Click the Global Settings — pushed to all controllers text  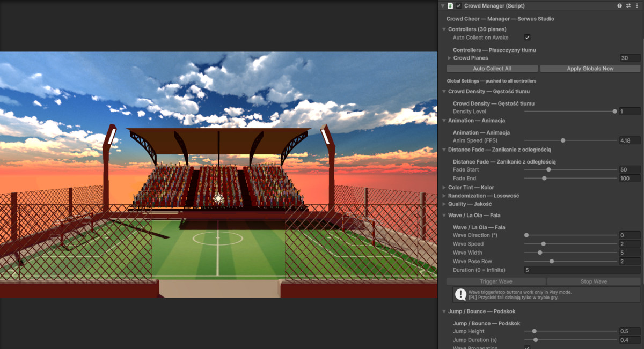[x=492, y=81]
